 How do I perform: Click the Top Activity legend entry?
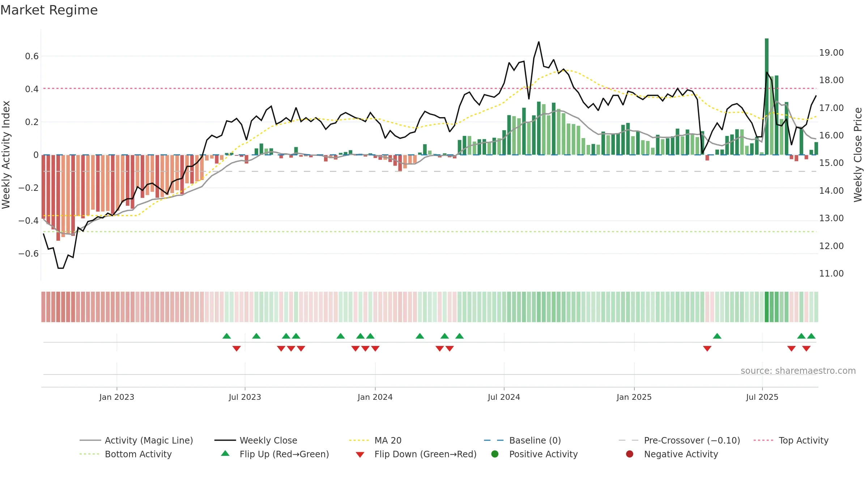point(791,440)
